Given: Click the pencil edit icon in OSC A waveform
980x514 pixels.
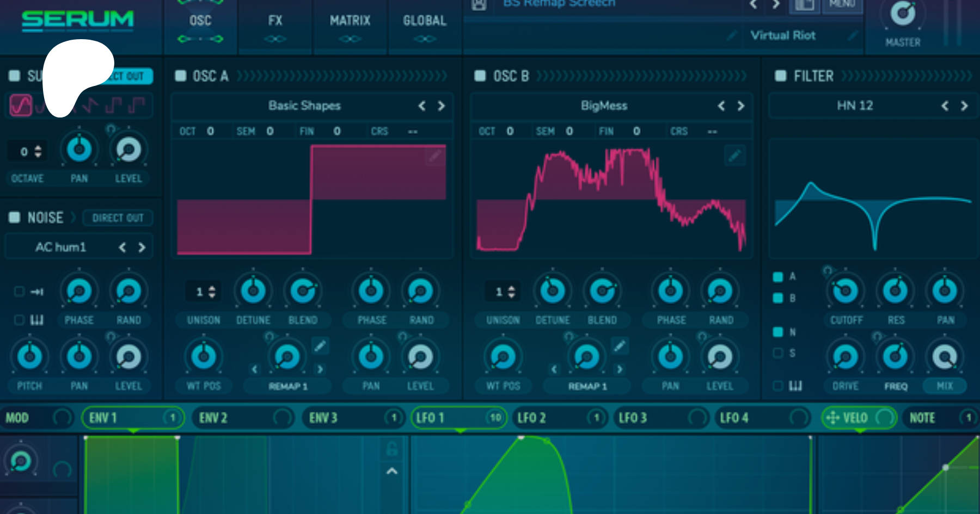Looking at the screenshot, I should pos(434,157).
